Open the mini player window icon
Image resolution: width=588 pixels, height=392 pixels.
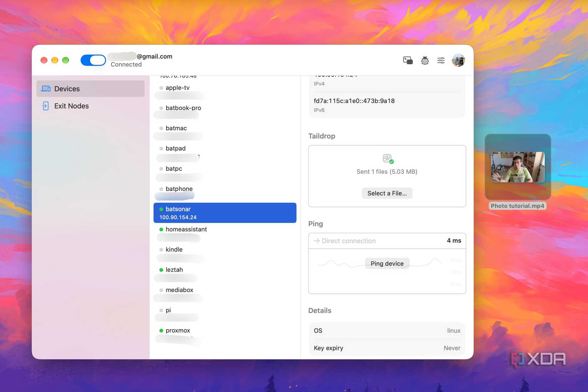(408, 61)
